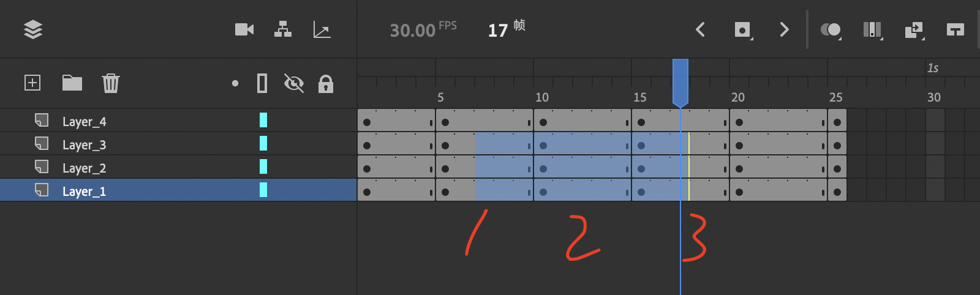Image resolution: width=980 pixels, height=295 pixels.
Task: Toggle the layer parenting view icon
Action: point(283,29)
